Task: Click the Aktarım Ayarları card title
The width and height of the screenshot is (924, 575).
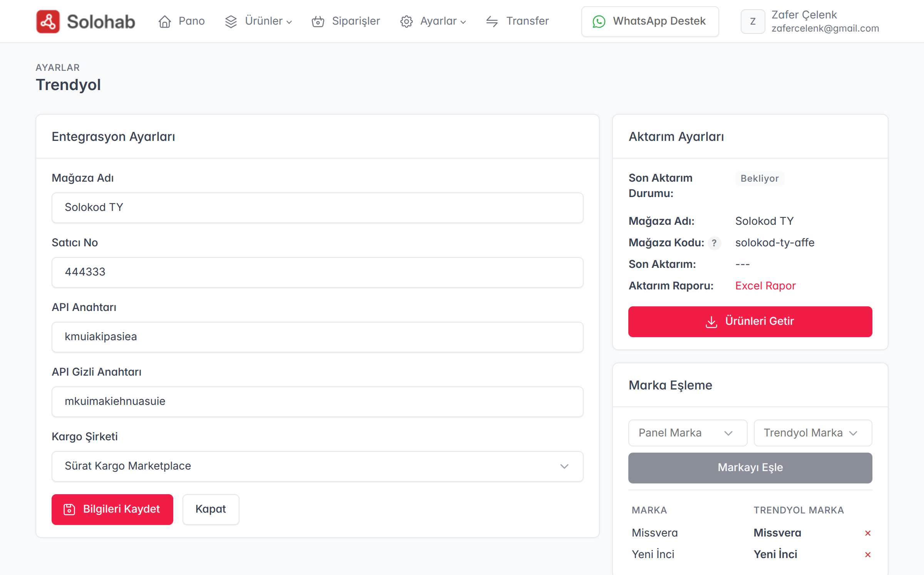Action: (x=676, y=137)
